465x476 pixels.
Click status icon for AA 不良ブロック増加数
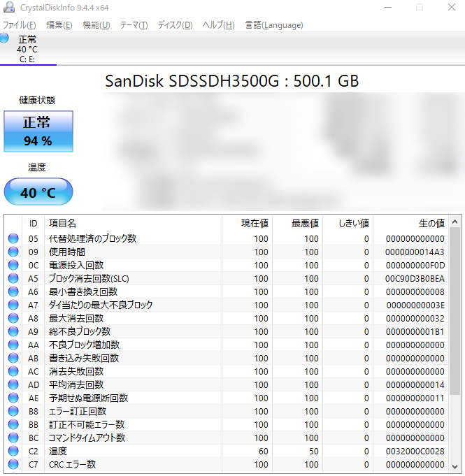click(x=13, y=345)
